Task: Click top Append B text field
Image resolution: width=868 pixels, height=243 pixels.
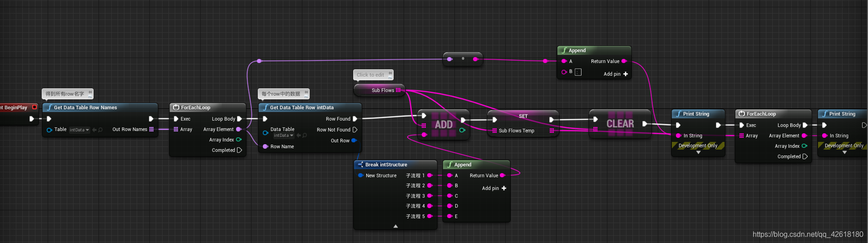Action: 578,72
